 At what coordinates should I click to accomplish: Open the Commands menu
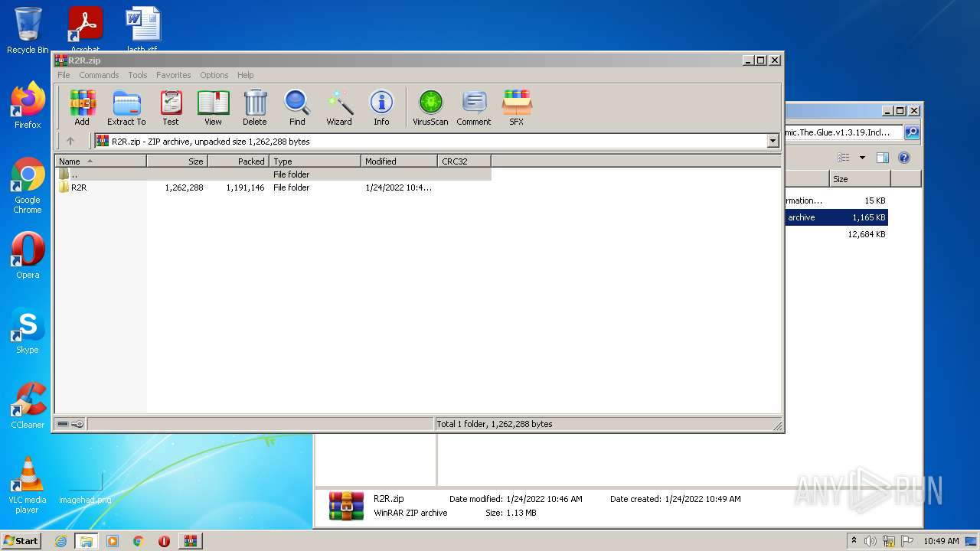click(99, 75)
